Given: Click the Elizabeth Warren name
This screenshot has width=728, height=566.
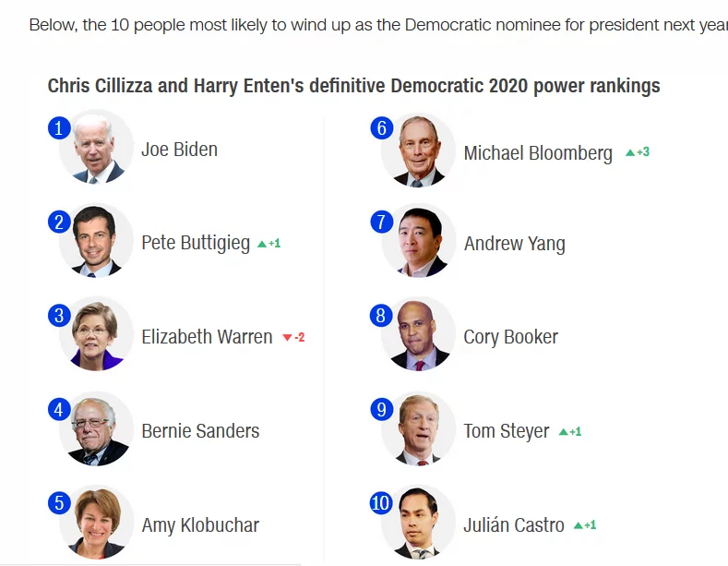Looking at the screenshot, I should [x=207, y=337].
